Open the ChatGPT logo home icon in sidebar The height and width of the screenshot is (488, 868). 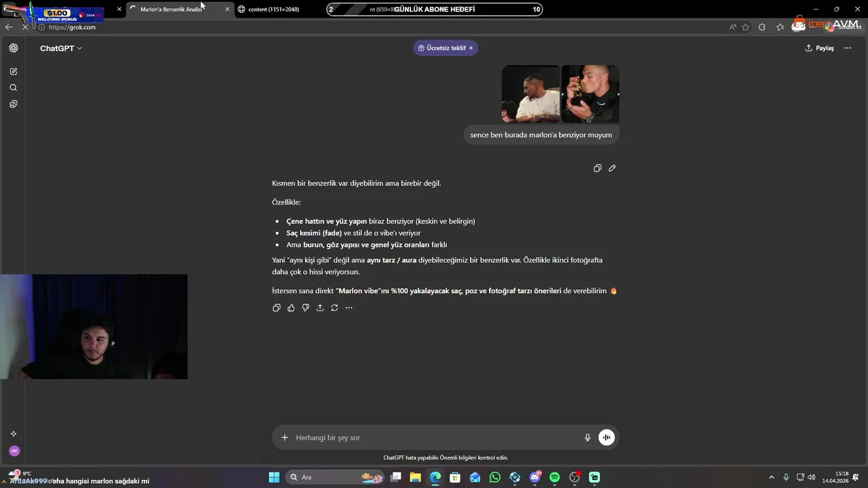coord(14,48)
